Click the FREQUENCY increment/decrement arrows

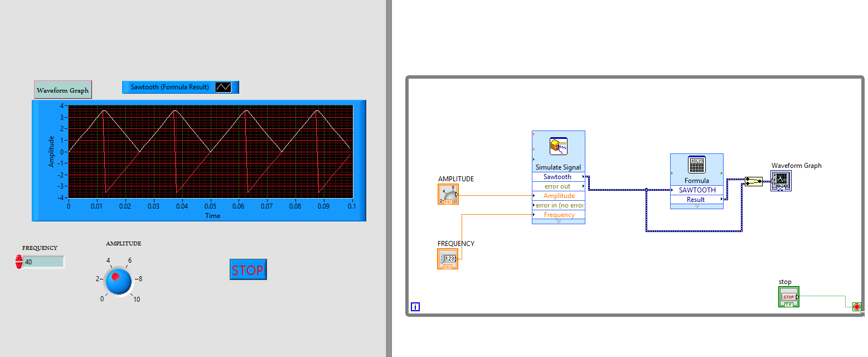[x=19, y=262]
